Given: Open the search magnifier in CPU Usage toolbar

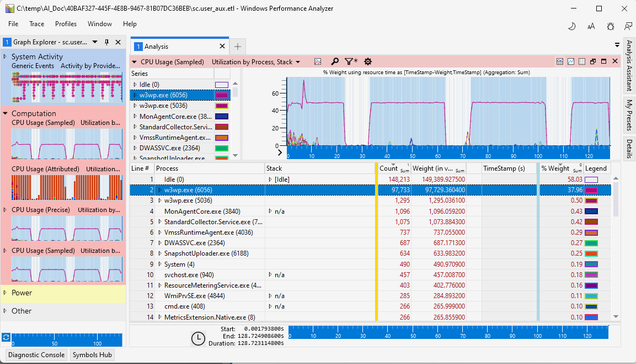Looking at the screenshot, I should click(x=335, y=62).
